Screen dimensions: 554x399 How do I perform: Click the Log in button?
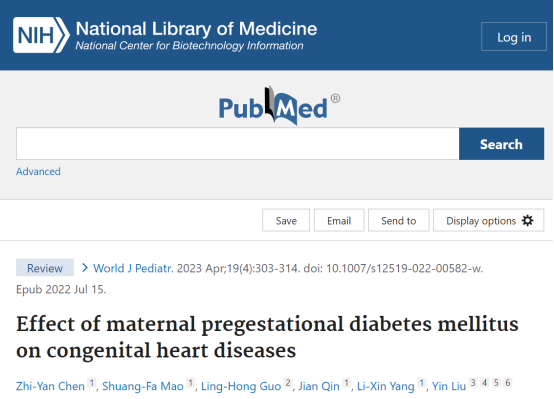click(x=514, y=37)
